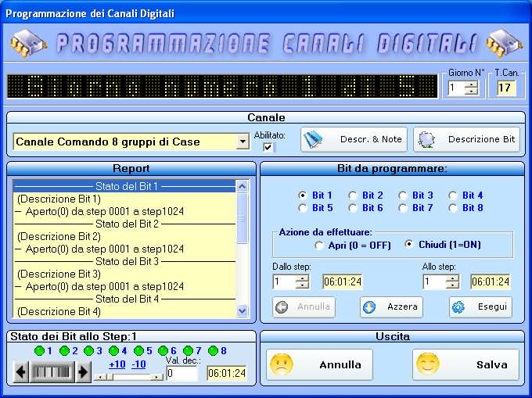
Task: Click the icon on the Descrizione Bit button
Action: pos(426,140)
